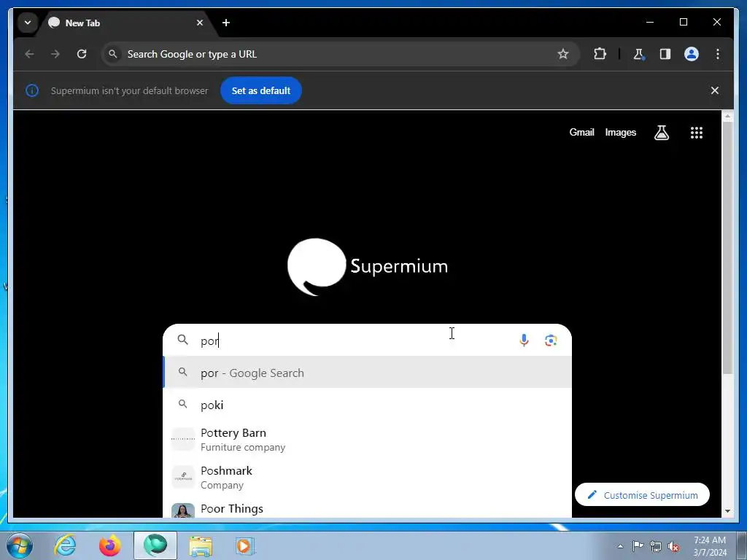This screenshot has width=747, height=560.
Task: Open Customise Supermium
Action: tap(642, 495)
